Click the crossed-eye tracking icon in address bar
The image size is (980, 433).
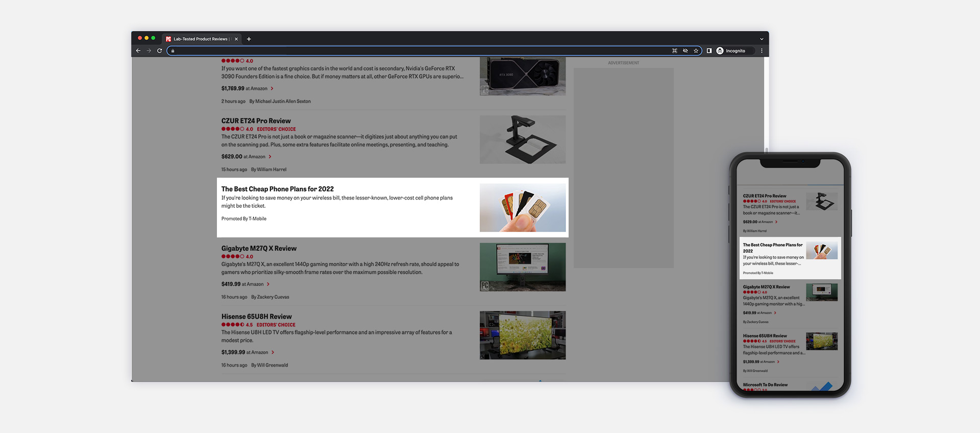tap(685, 51)
